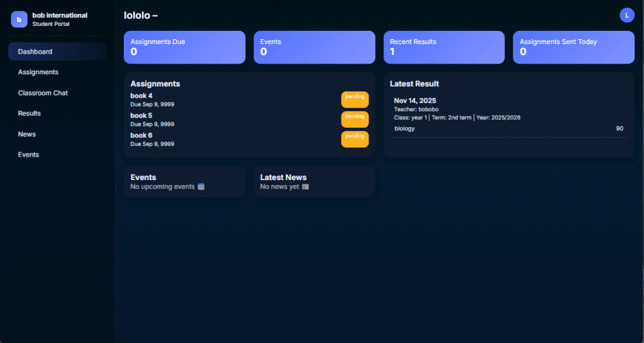Navigate to Results in sidebar

point(30,114)
